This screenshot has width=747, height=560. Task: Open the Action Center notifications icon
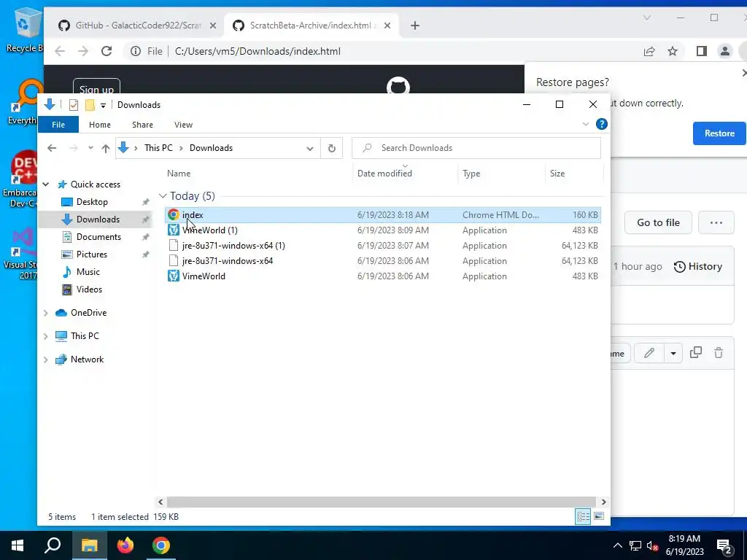pos(724,545)
